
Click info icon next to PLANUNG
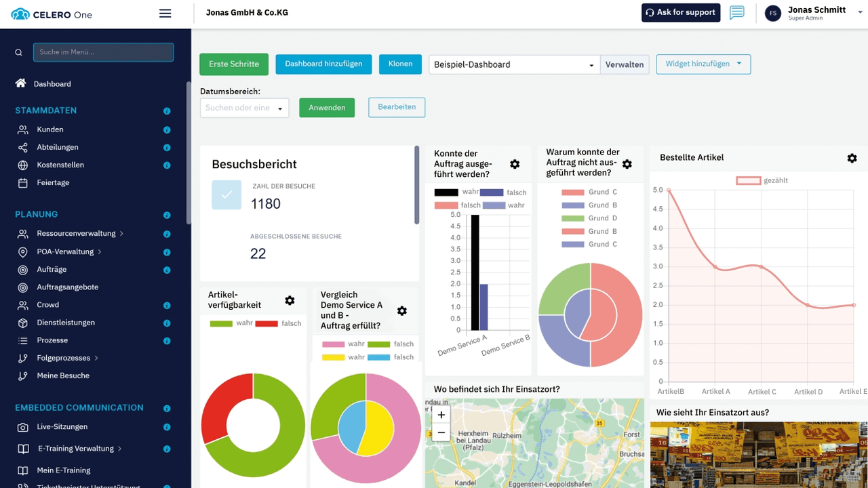tap(167, 216)
